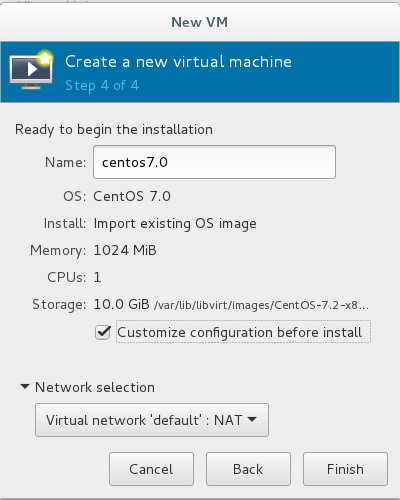Click the 10.0 GiB storage size
400x500 pixels.
pyautogui.click(x=121, y=304)
